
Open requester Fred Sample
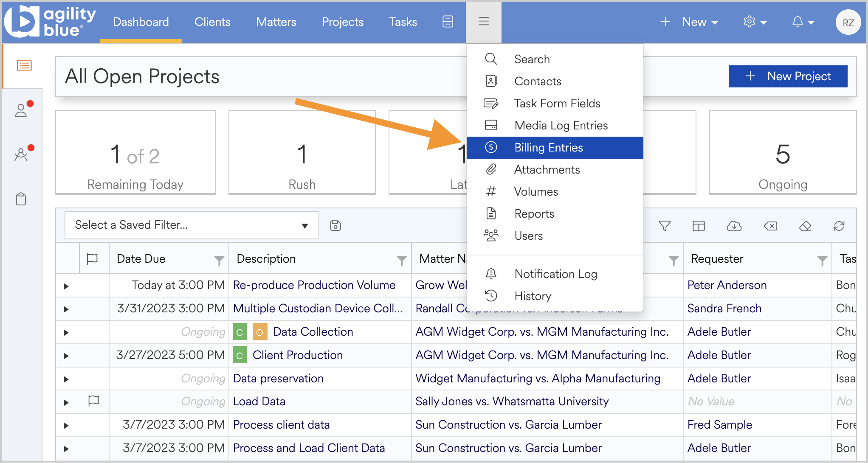720,425
